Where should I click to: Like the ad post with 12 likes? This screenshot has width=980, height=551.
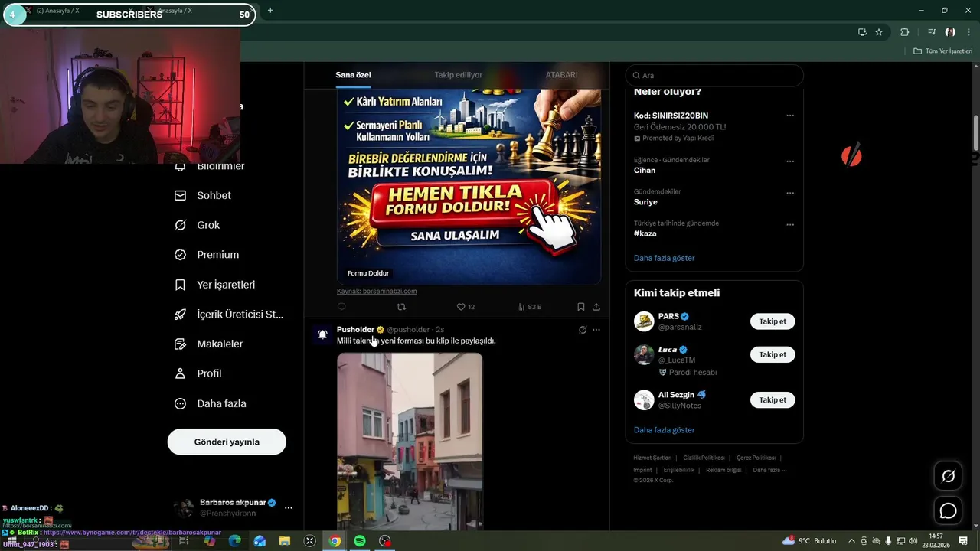465,307
